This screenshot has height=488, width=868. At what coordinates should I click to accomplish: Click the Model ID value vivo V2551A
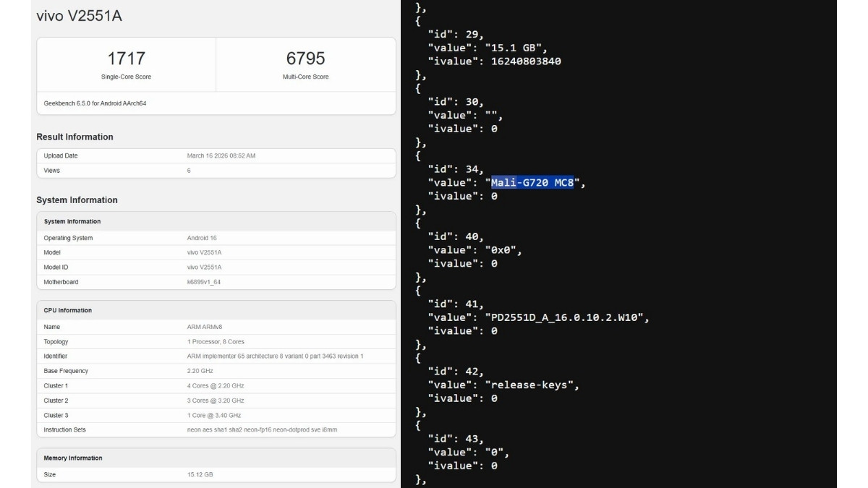point(204,267)
